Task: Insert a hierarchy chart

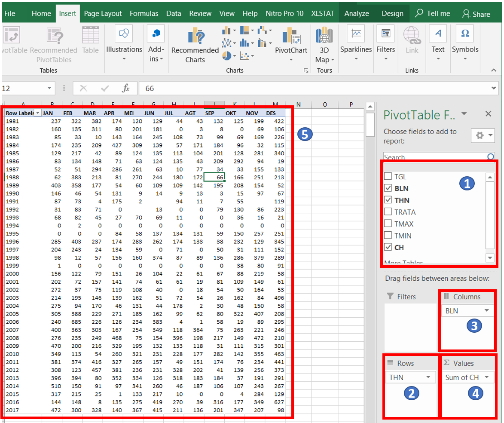Action: pyautogui.click(x=247, y=31)
